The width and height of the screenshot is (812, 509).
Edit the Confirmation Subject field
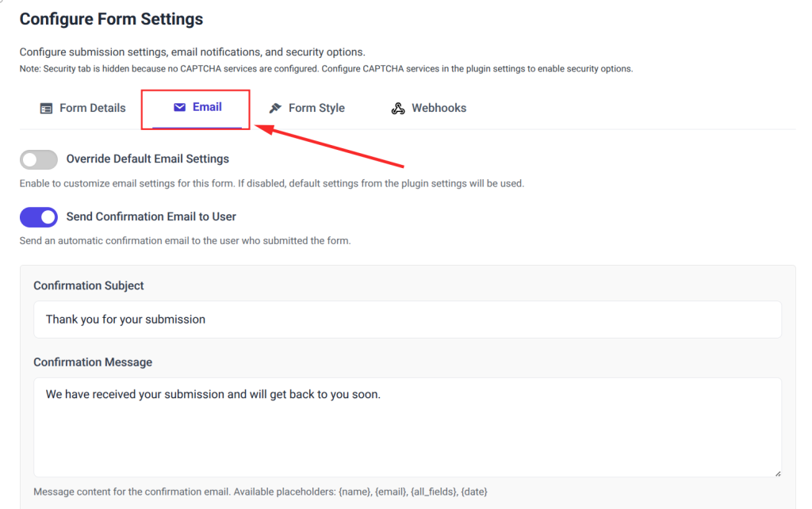408,320
